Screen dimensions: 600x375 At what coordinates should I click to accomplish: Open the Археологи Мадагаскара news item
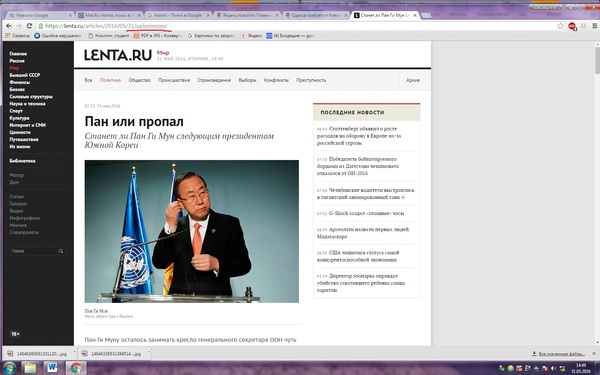coord(363,233)
